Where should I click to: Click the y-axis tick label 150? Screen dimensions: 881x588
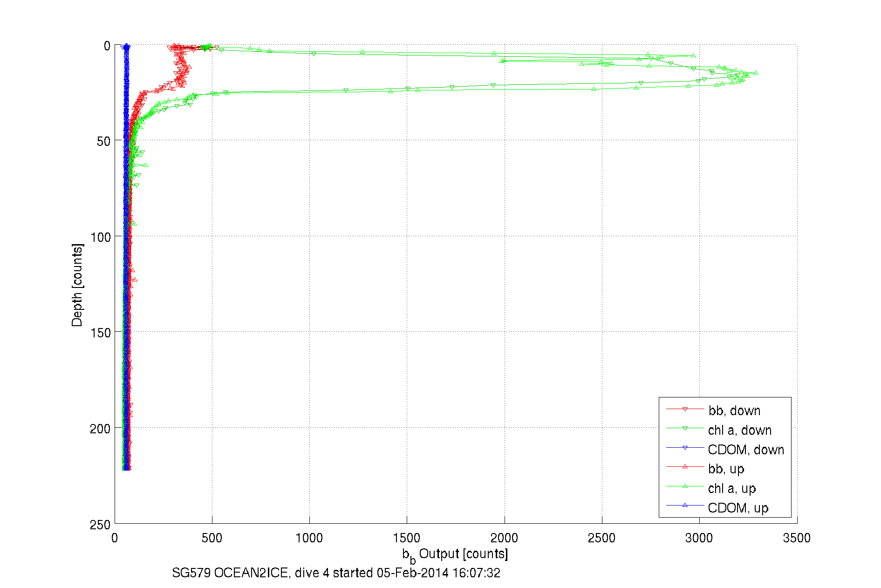pyautogui.click(x=100, y=333)
